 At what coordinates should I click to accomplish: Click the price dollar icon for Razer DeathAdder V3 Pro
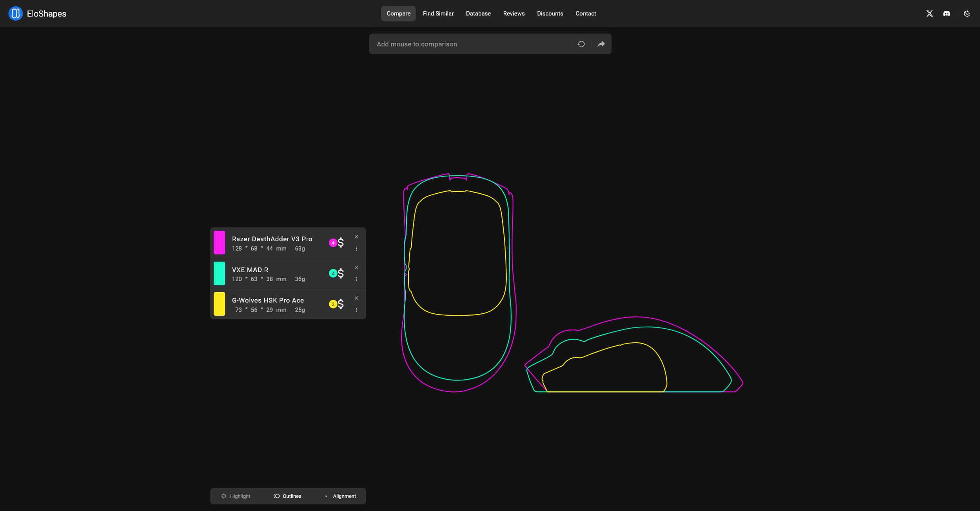pyautogui.click(x=340, y=242)
